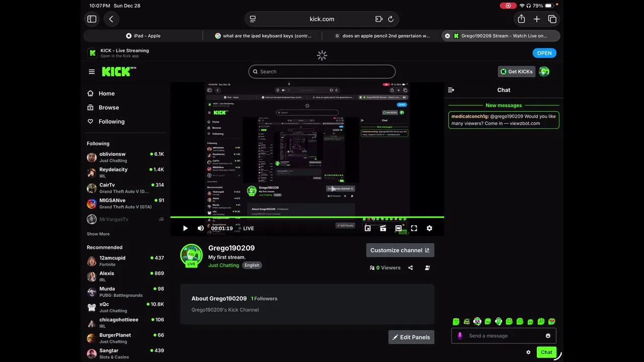Insert the heart-eyes emote
Image resolution: width=644 pixels, height=362 pixels.
coord(551,321)
